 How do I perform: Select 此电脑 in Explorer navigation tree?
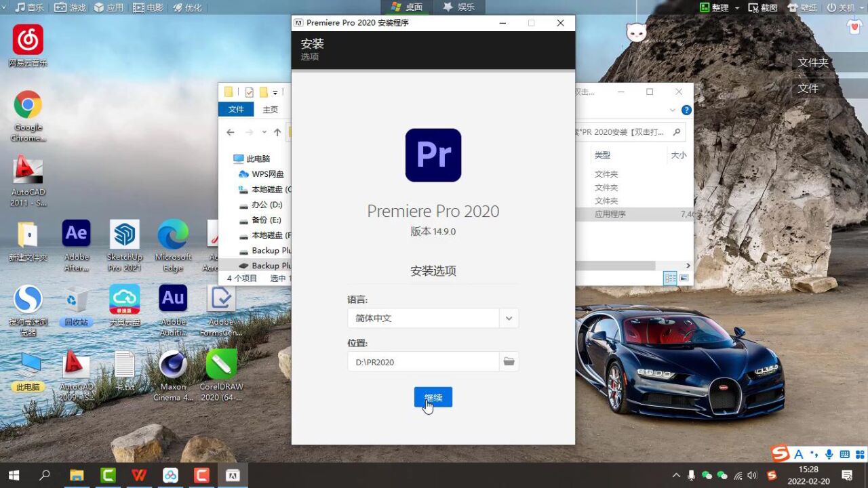252,159
